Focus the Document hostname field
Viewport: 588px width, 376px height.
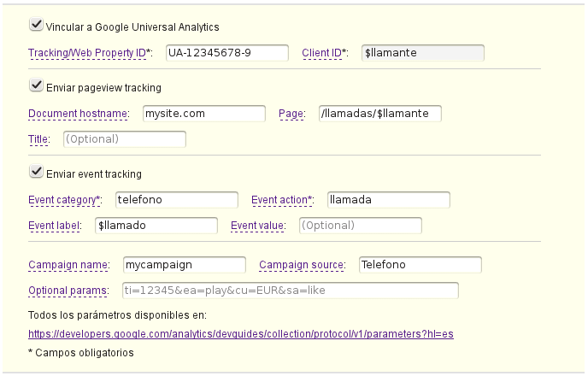point(203,114)
